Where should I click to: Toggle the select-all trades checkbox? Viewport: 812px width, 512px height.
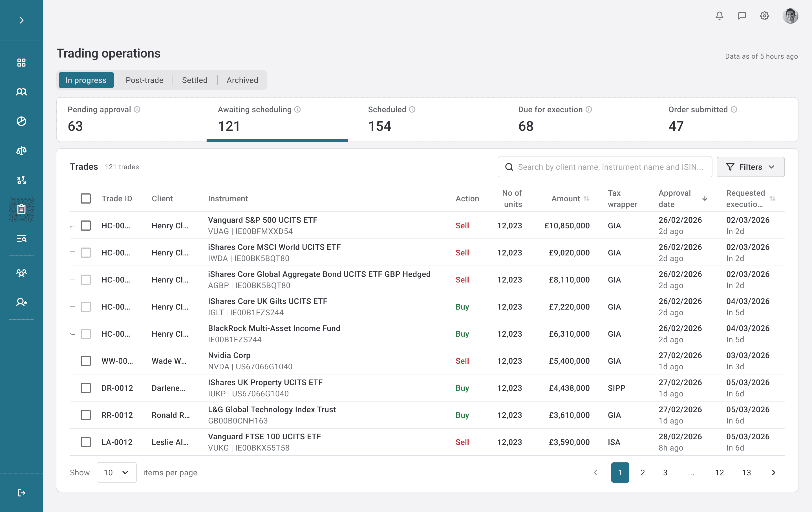click(x=86, y=198)
